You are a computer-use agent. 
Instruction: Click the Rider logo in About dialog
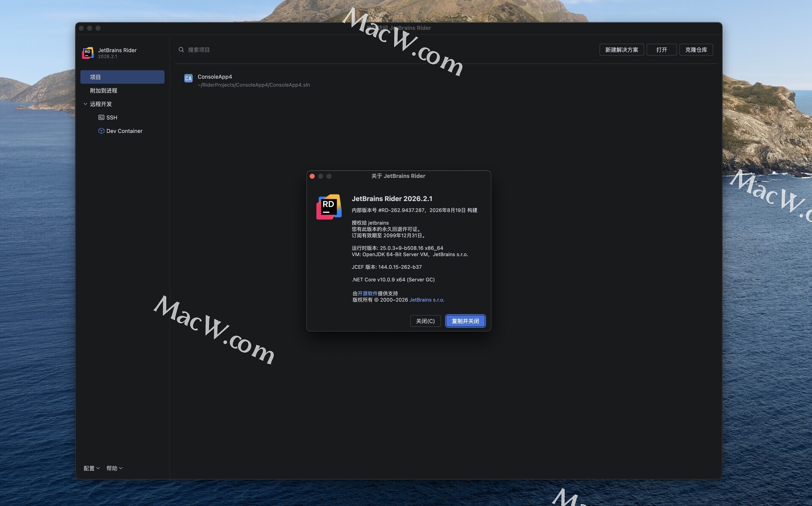pos(329,207)
